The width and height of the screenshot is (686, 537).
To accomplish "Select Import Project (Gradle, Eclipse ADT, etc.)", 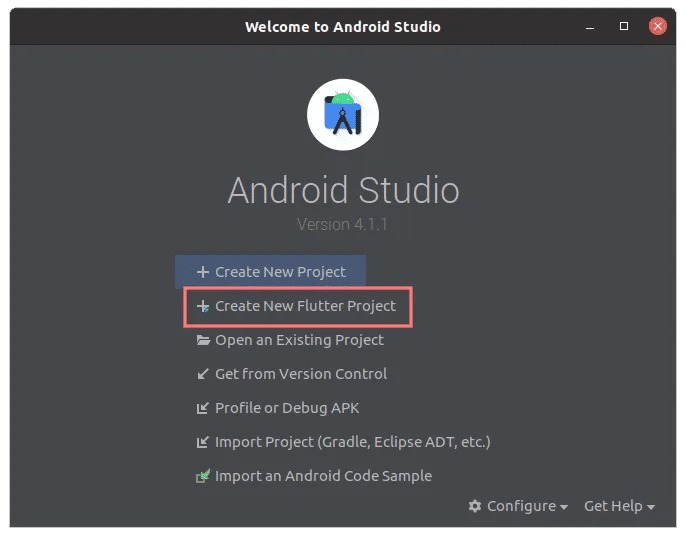I will pyautogui.click(x=343, y=442).
